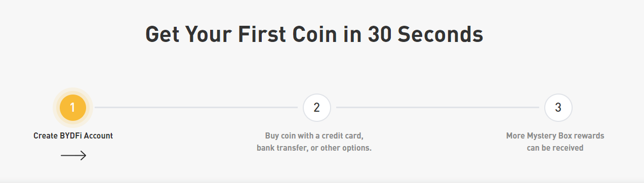Click the Get Your First Coin heading
Viewport: 644px width, 183px height.
coord(314,35)
